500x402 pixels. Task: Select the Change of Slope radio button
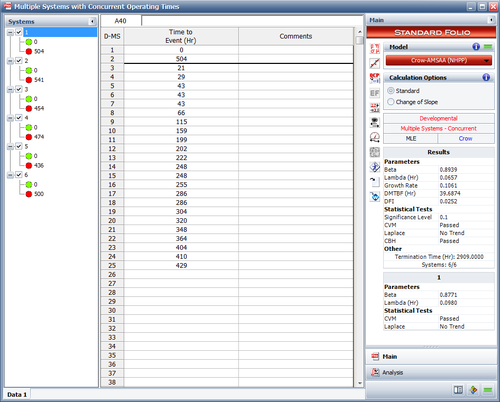pyautogui.click(x=391, y=102)
